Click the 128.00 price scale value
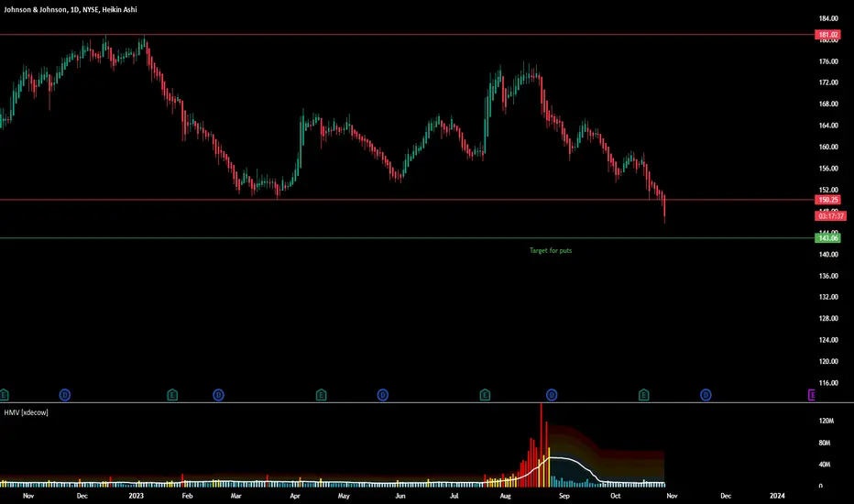This screenshot has height=504, width=854. (828, 319)
